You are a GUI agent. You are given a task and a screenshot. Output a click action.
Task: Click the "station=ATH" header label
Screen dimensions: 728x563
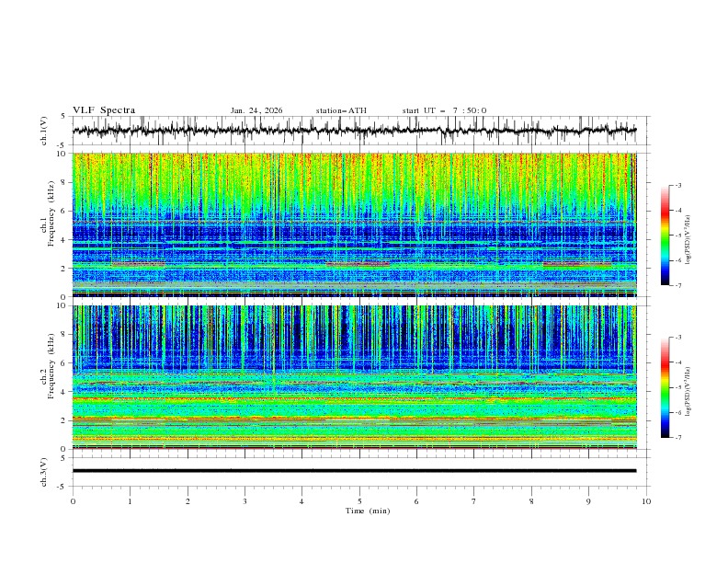pos(341,110)
